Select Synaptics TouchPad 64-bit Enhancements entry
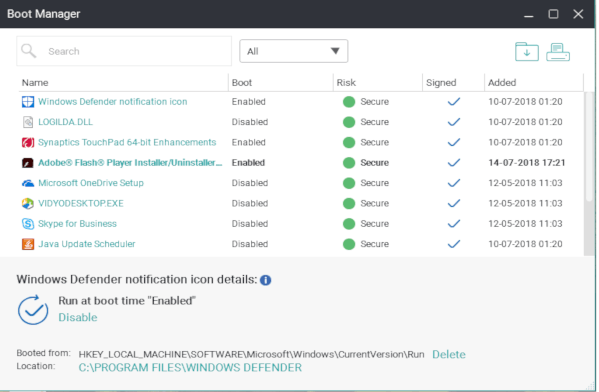599x392 pixels. click(x=127, y=142)
